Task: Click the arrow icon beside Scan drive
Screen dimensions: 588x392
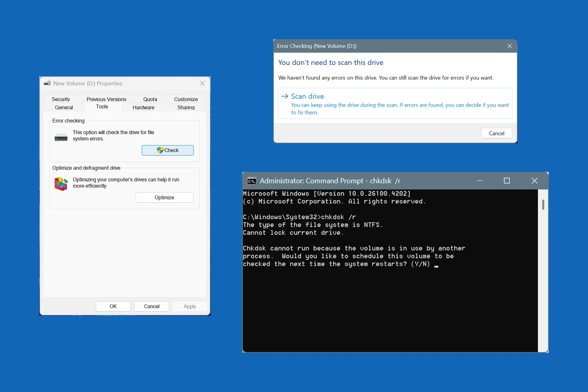Action: coord(284,96)
